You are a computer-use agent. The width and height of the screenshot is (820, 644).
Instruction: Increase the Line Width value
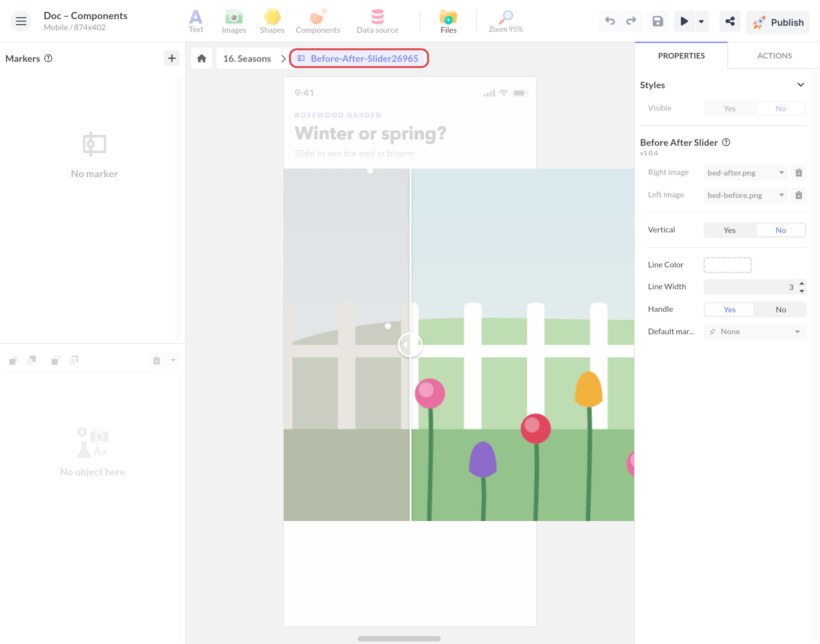(801, 283)
